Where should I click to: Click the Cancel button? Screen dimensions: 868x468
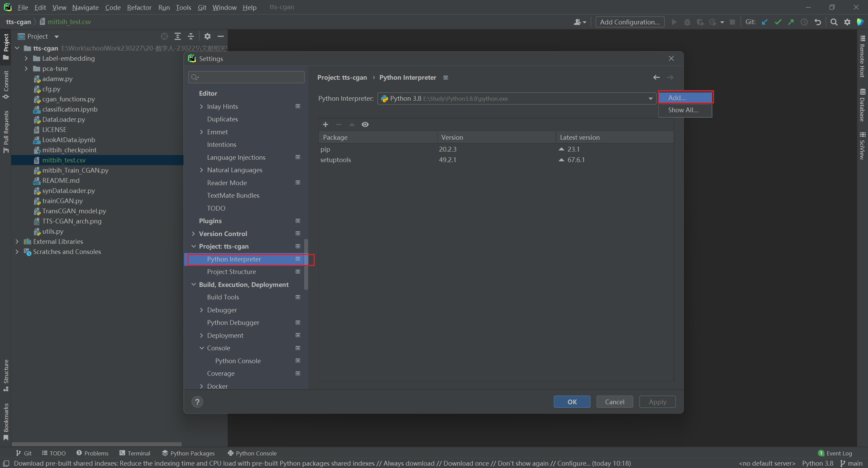tap(615, 402)
